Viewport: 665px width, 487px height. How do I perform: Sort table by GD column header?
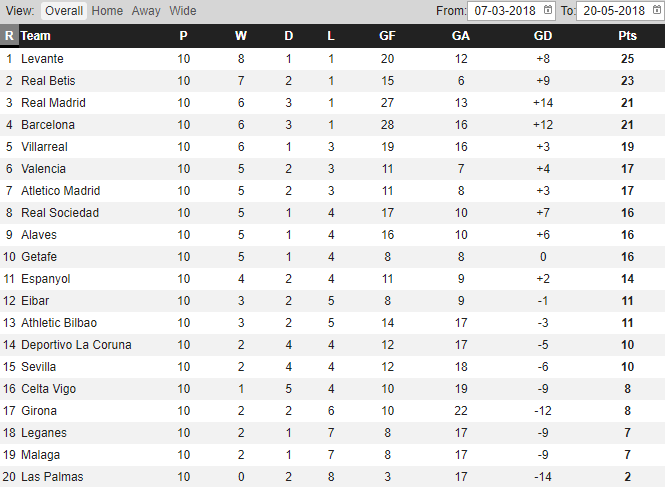point(543,36)
